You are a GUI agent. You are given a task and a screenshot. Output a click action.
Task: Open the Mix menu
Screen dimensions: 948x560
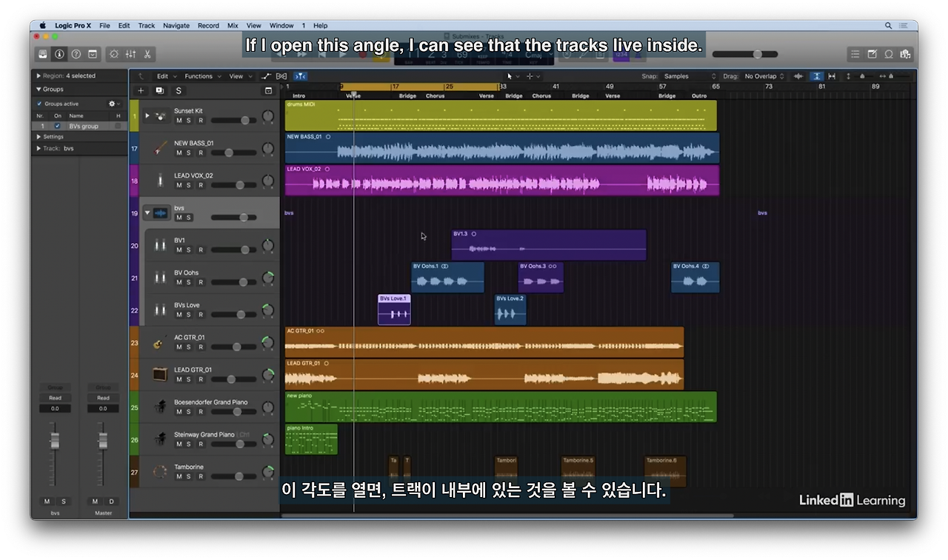click(233, 25)
